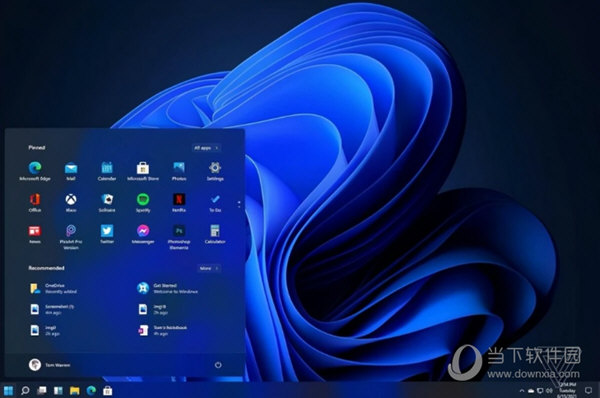Open Edge from the taskbar
The width and height of the screenshot is (600, 398).
pyautogui.click(x=91, y=390)
